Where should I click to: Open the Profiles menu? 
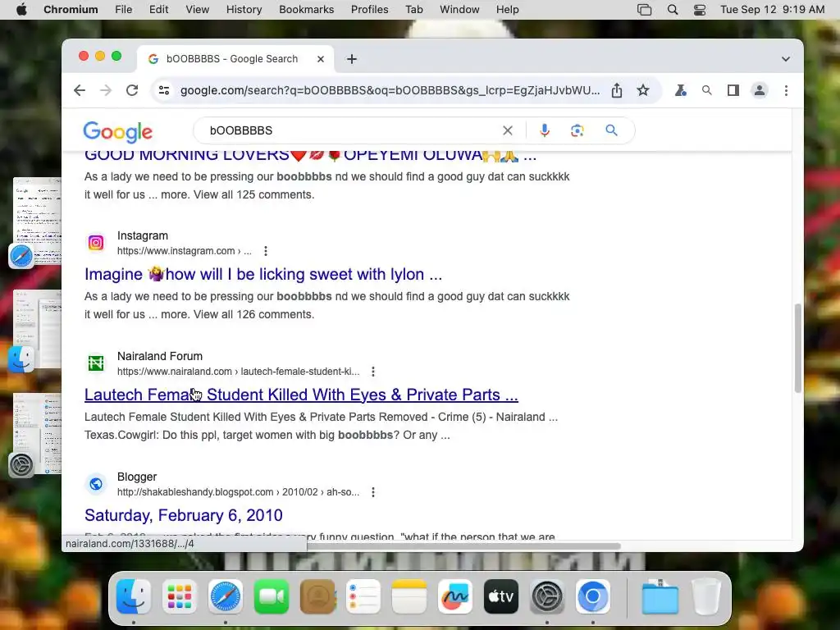[370, 10]
